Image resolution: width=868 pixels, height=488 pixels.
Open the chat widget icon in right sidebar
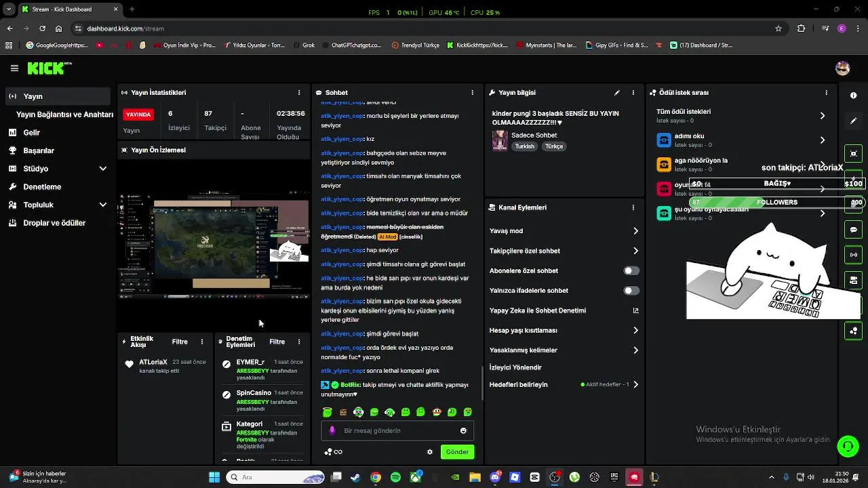[853, 230]
